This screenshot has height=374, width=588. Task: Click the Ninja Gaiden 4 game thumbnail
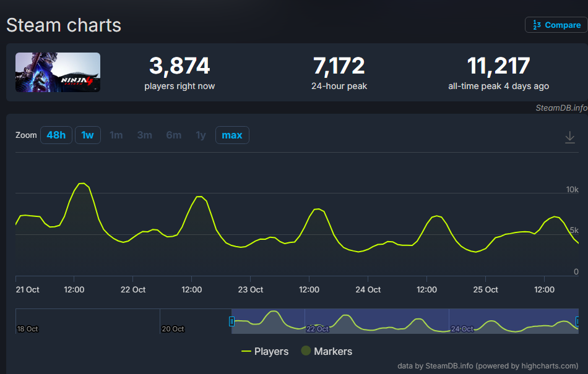coord(58,72)
